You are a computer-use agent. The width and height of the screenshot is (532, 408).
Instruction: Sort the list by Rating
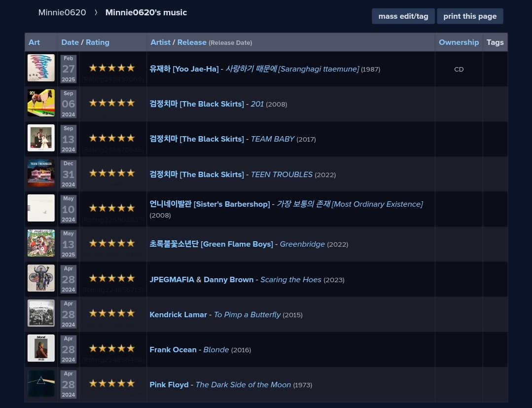tap(97, 42)
